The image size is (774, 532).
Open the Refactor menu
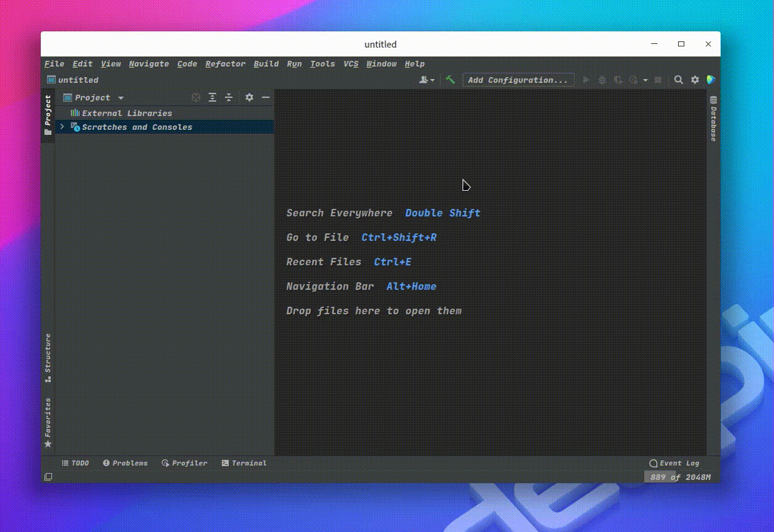tap(225, 63)
